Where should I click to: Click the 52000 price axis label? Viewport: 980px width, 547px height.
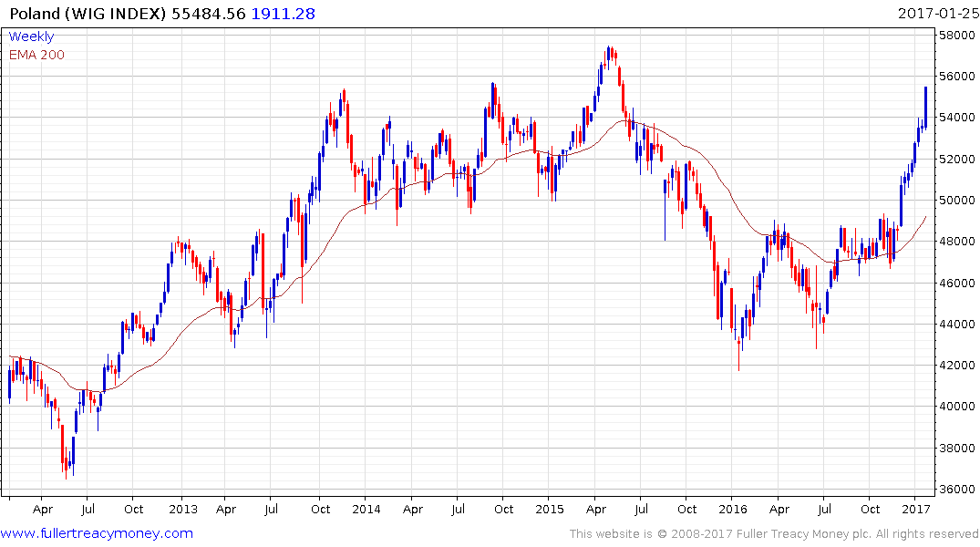pyautogui.click(x=957, y=159)
